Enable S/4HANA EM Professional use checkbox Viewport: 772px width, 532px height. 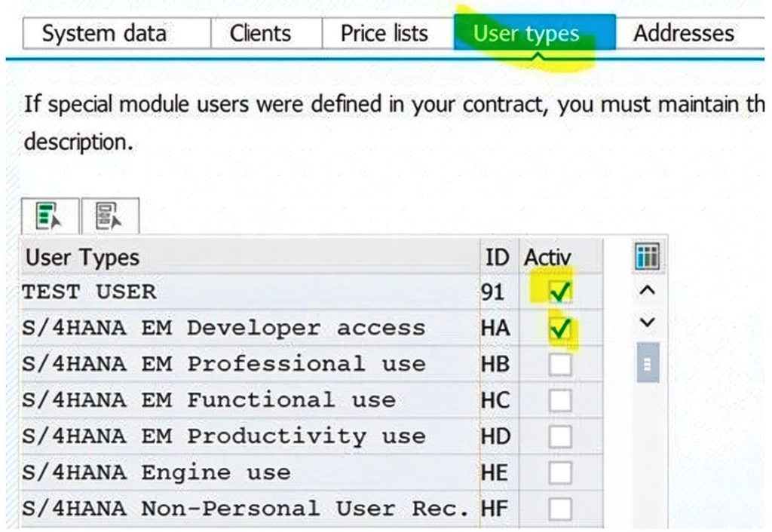click(x=560, y=365)
